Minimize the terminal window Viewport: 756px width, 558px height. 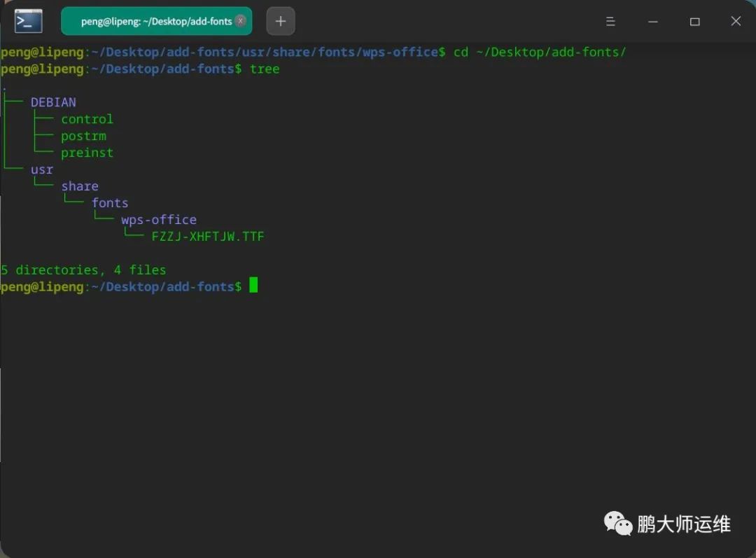point(653,21)
